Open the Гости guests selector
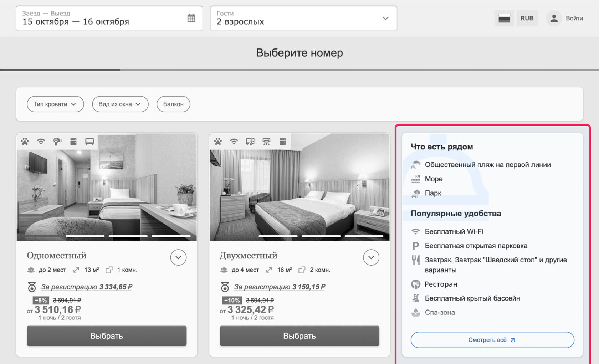The width and height of the screenshot is (599, 364). (303, 18)
